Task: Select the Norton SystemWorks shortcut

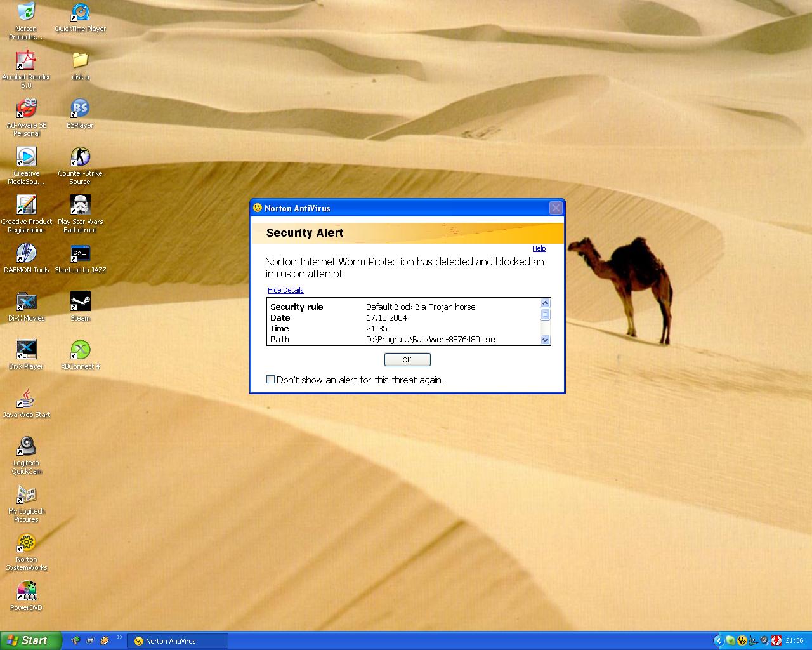Action: (26, 551)
